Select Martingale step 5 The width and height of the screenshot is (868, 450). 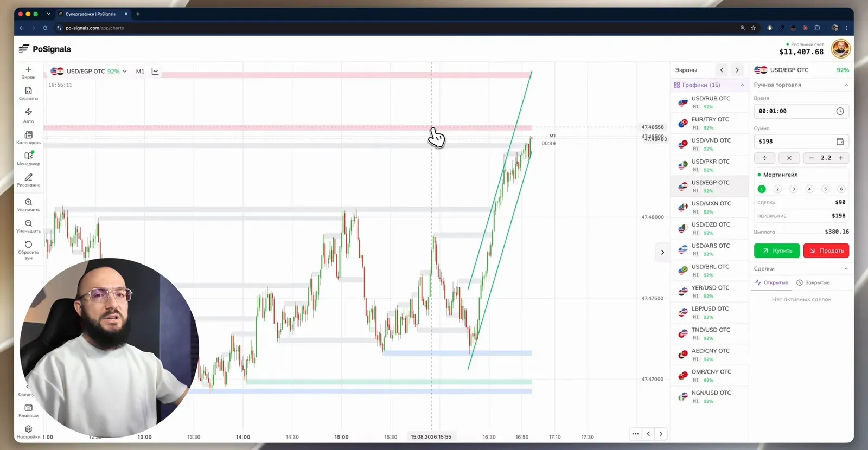(x=825, y=189)
